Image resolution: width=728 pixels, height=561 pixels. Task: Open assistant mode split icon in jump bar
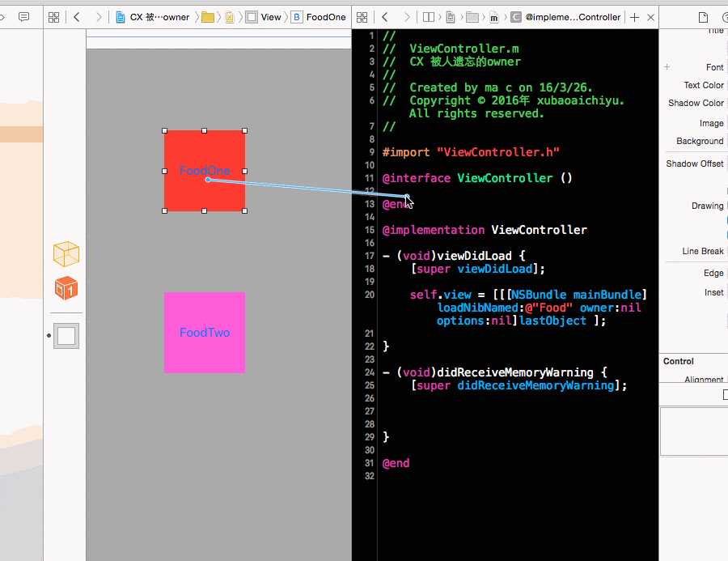point(429,17)
